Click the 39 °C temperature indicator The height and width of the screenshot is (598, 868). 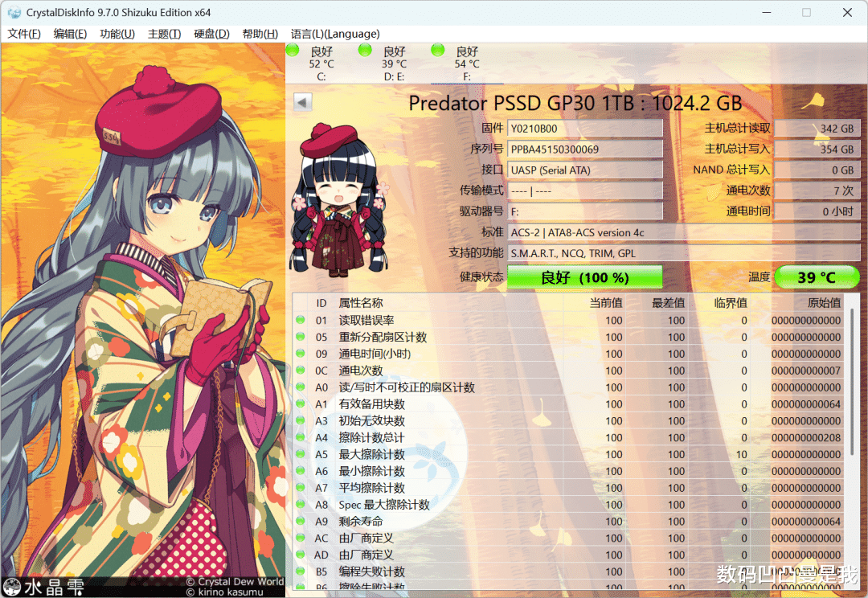click(x=817, y=277)
